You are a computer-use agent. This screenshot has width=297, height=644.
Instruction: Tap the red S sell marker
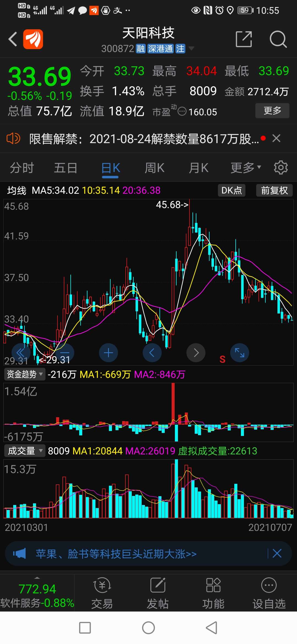222,359
